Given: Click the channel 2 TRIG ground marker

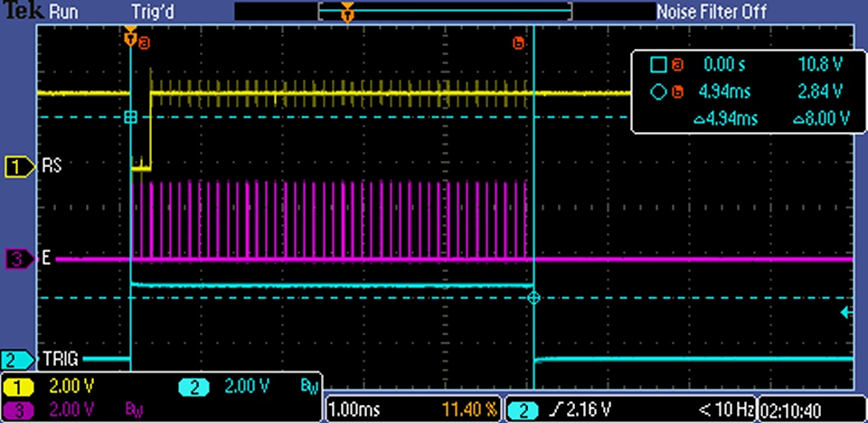Looking at the screenshot, I should 17,359.
